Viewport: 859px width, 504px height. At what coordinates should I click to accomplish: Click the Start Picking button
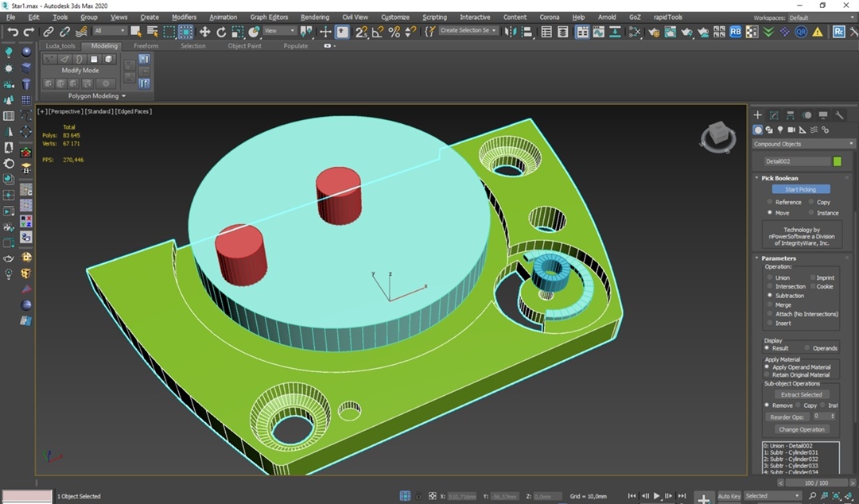[x=800, y=189]
